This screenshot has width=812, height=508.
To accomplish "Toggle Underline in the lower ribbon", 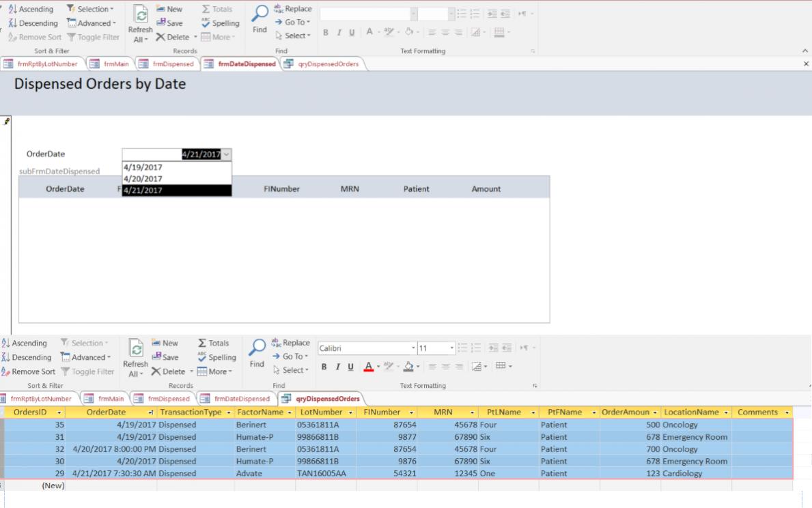I will pos(350,367).
